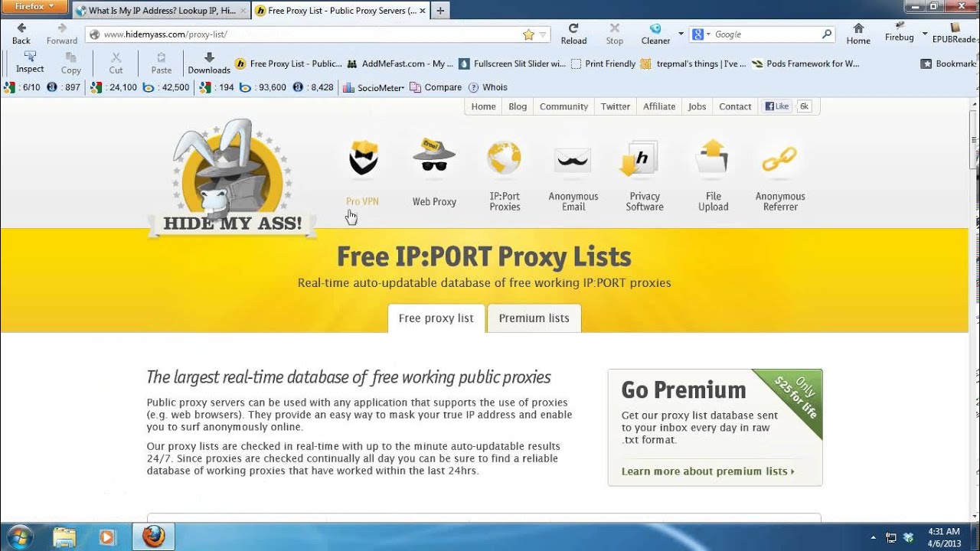Switch to What Is My IP Address tab
Viewport: 980px width, 551px height.
click(x=162, y=11)
